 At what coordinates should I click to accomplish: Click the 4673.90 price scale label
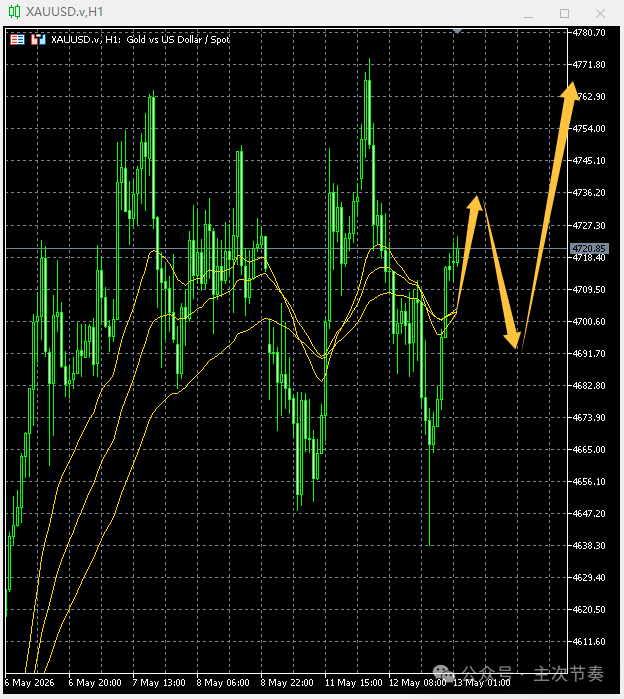tap(589, 418)
